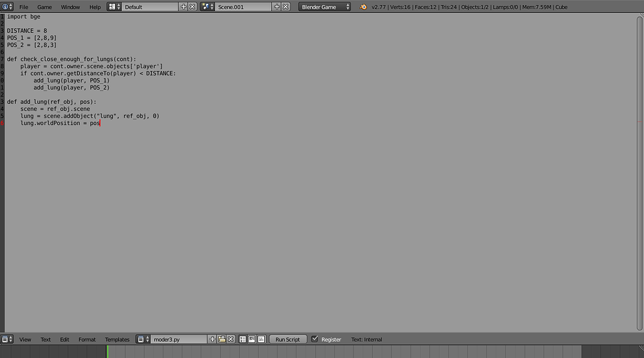Add a new screen layout
The height and width of the screenshot is (358, 644).
[x=184, y=7]
